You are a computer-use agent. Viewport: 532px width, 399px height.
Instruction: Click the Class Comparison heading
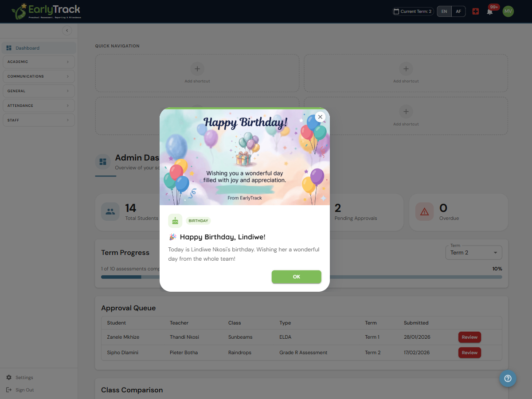click(x=132, y=390)
